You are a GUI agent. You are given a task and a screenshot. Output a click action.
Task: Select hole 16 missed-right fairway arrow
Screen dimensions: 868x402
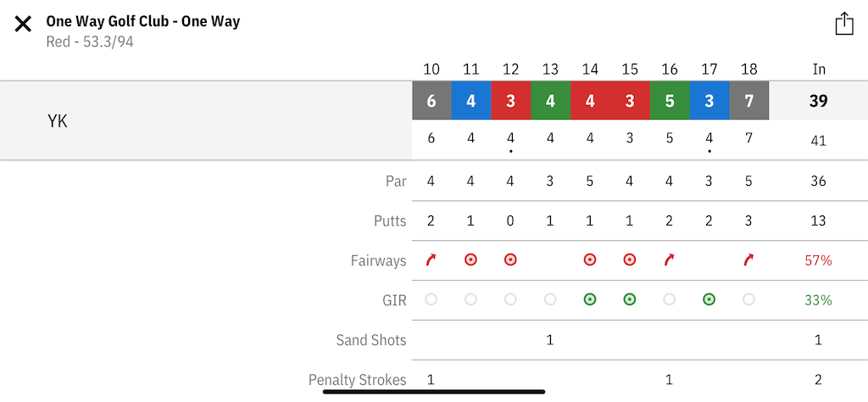[x=670, y=260]
